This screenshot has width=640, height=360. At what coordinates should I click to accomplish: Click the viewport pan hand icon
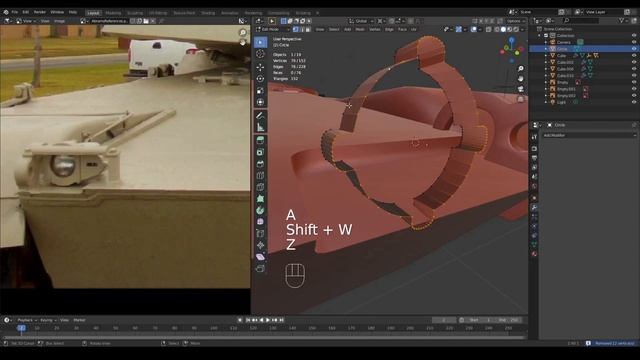[x=520, y=78]
